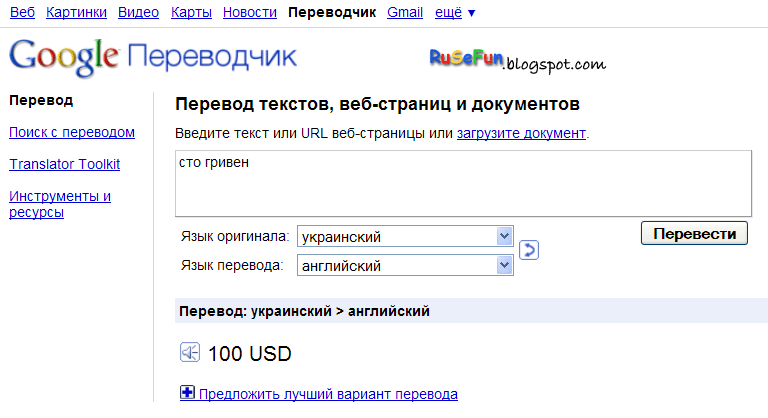Open the source language dropdown украинский
The width and height of the screenshot is (768, 418).
405,237
